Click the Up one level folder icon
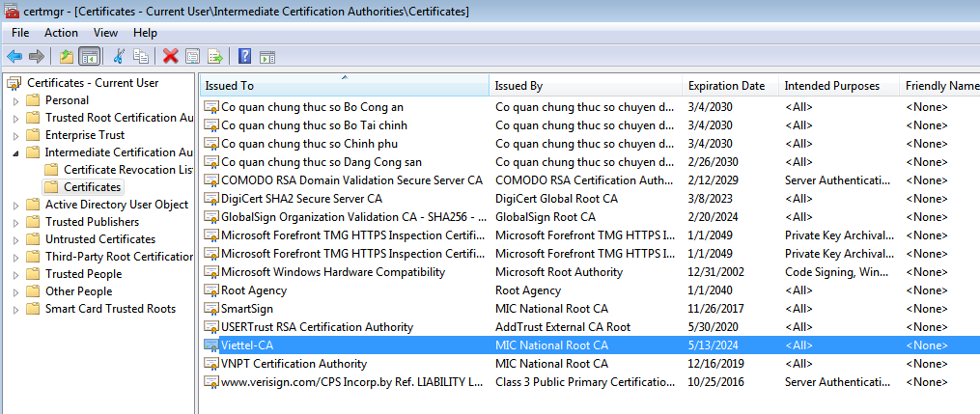 coord(66,57)
